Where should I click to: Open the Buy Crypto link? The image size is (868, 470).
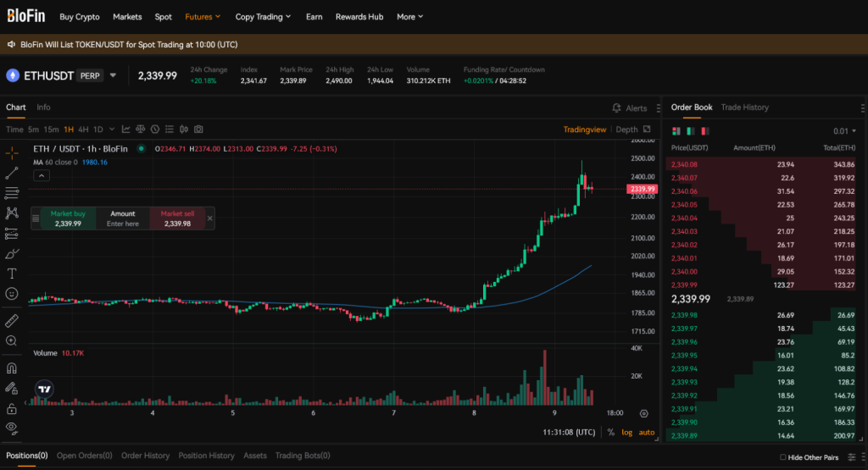[x=80, y=17]
